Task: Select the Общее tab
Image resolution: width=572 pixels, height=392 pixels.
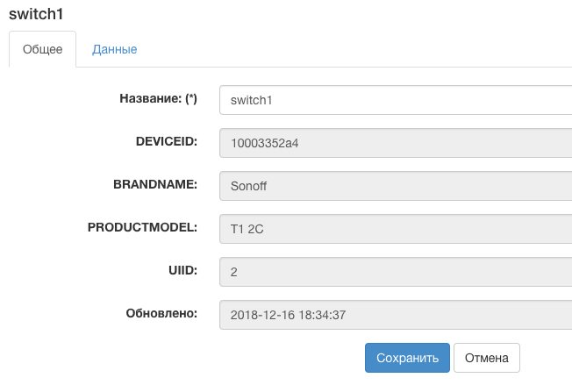Action: [42, 49]
